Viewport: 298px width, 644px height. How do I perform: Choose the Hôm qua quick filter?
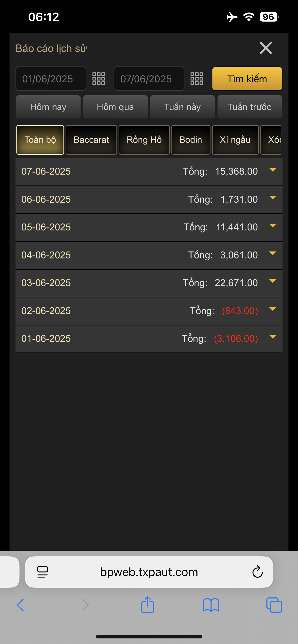[x=115, y=107]
